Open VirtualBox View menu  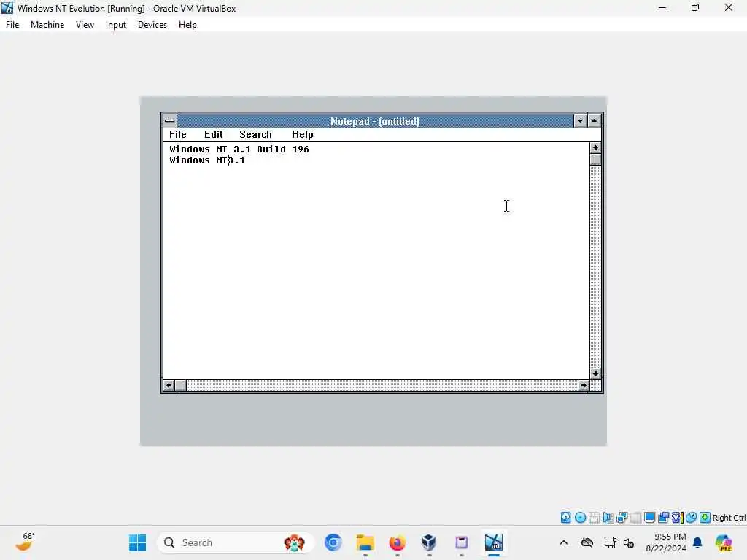click(x=85, y=25)
